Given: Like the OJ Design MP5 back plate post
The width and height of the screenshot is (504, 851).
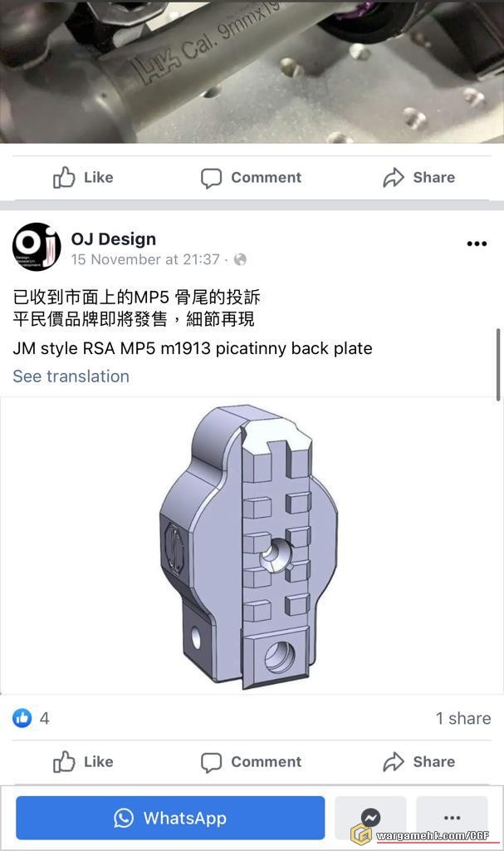Looking at the screenshot, I should [x=83, y=761].
